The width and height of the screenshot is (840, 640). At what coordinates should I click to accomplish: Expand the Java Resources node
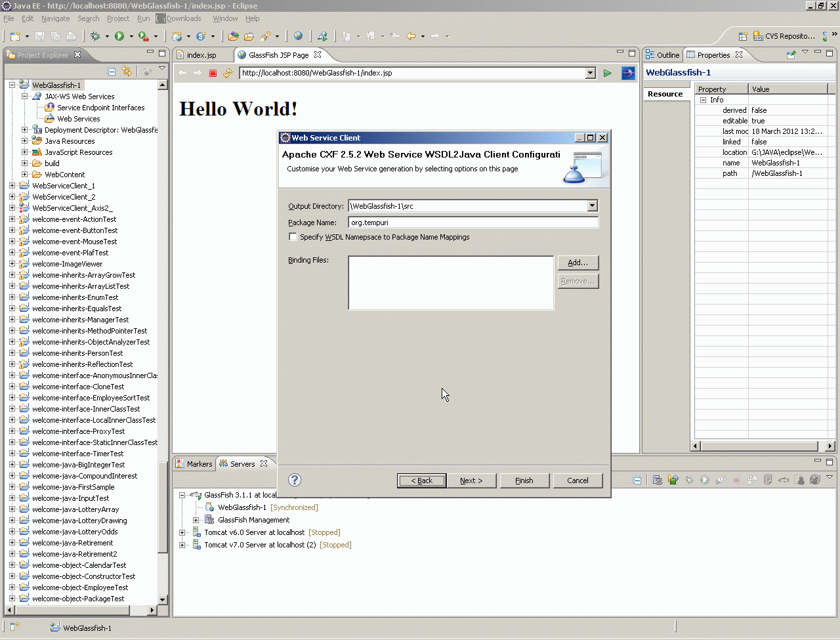pos(24,141)
